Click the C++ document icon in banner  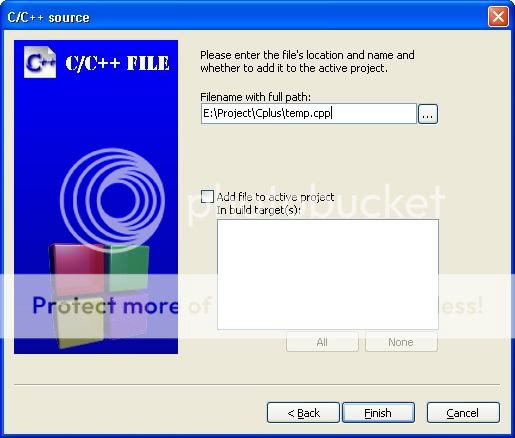[x=40, y=62]
